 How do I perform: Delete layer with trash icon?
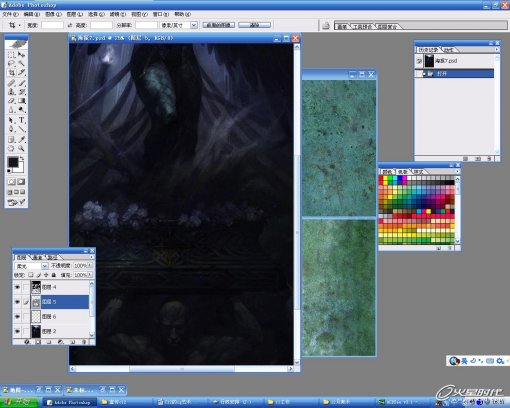click(84, 342)
